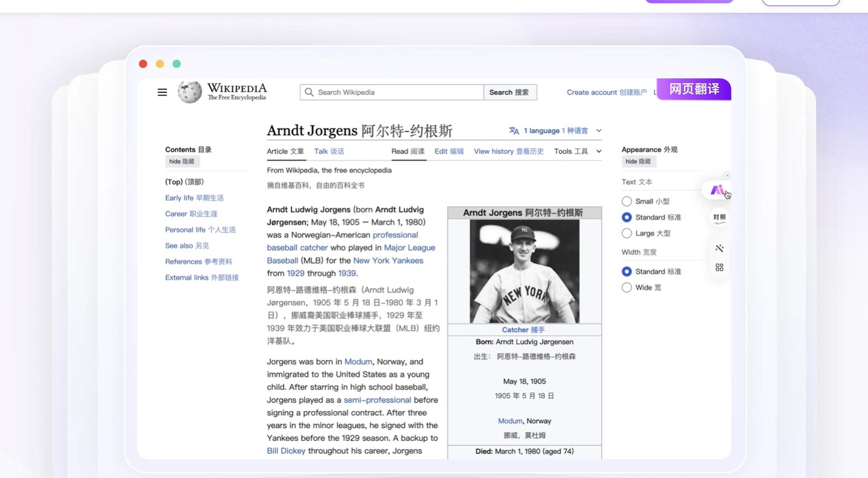This screenshot has height=478, width=868.
Task: Click the red window close dot
Action: point(143,64)
